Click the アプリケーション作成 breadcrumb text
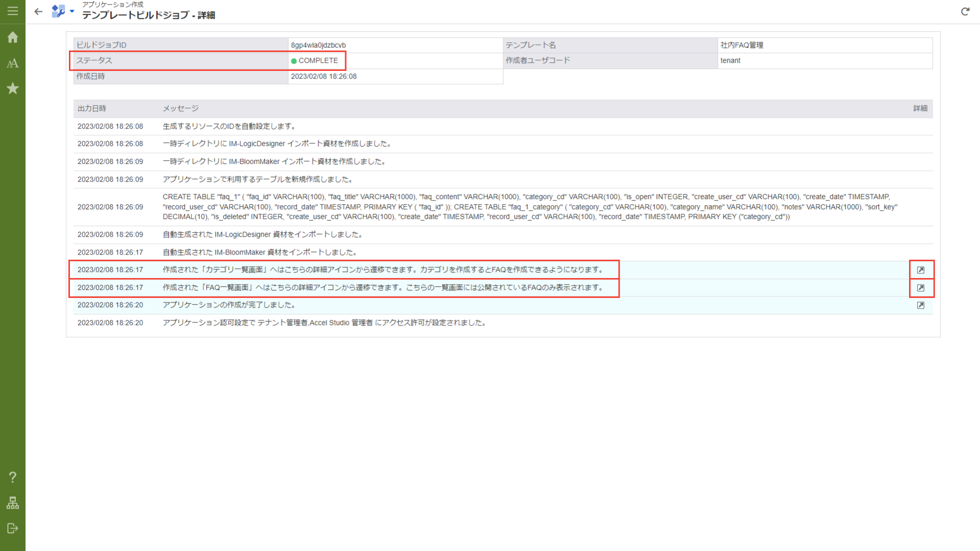The image size is (980, 551). pos(113,4)
